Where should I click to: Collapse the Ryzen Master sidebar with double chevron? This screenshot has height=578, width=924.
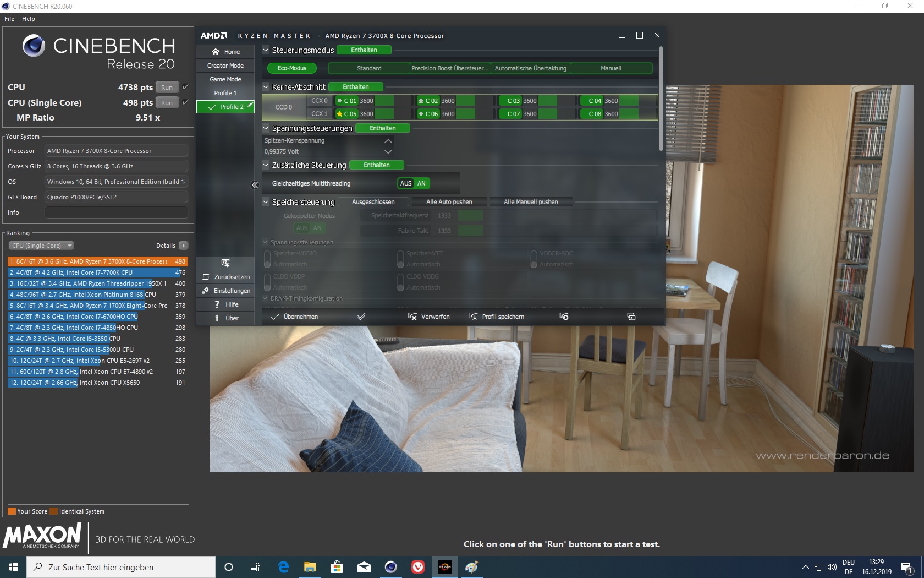tap(255, 185)
